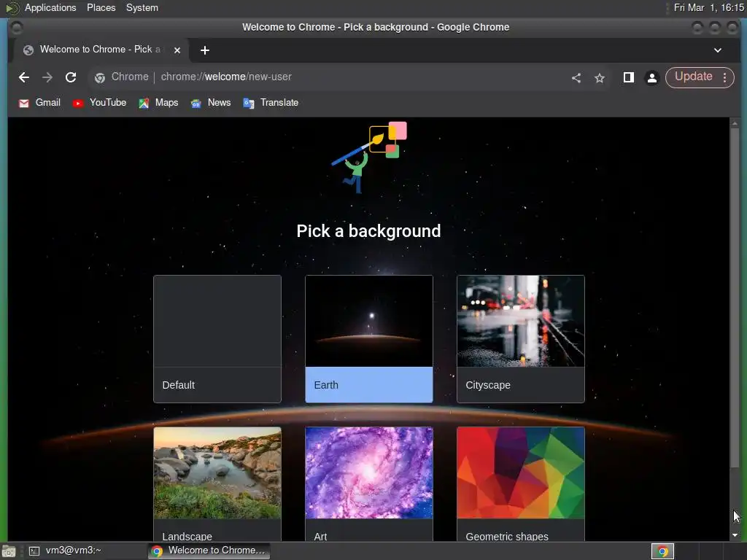Viewport: 747px width, 560px height.
Task: Click the show desktop icon in bottom panel
Action: 9,551
